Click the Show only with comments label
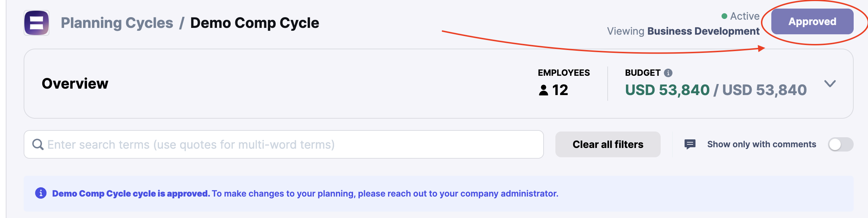The width and height of the screenshot is (868, 218). coord(762,144)
